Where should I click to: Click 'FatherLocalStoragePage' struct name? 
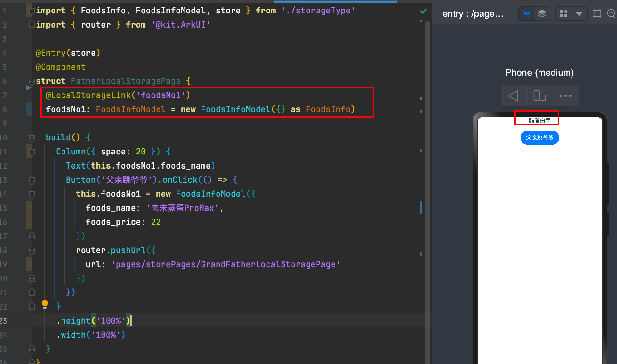click(126, 81)
